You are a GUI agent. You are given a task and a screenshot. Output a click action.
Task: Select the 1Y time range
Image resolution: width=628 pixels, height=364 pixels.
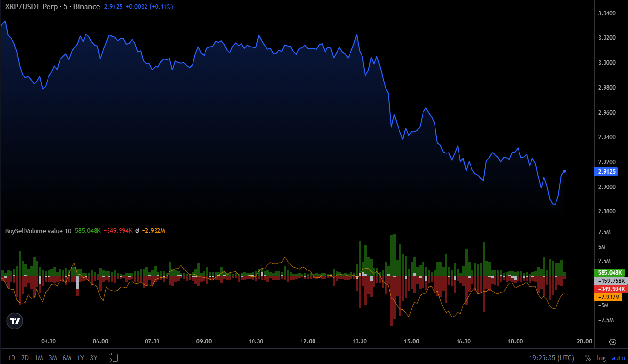tap(81, 358)
